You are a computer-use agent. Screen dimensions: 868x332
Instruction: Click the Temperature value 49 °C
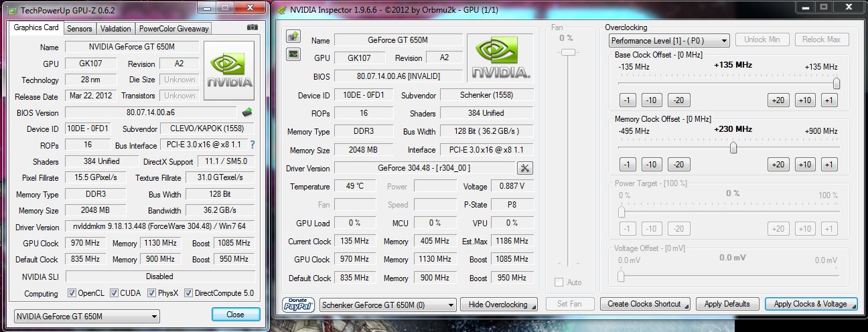point(355,186)
